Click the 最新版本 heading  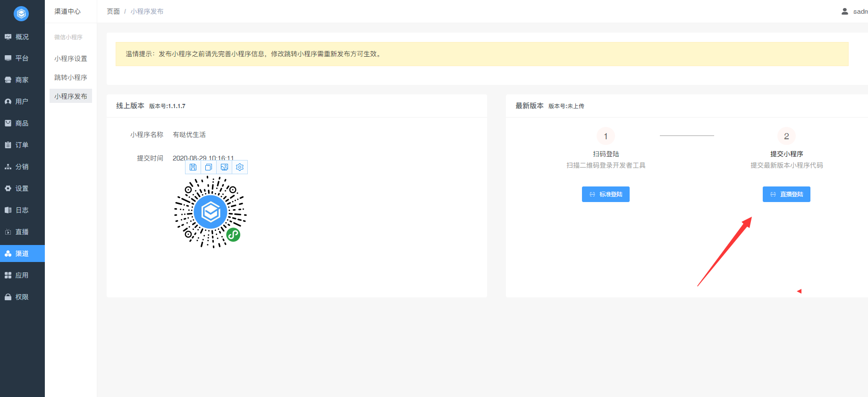click(x=530, y=106)
